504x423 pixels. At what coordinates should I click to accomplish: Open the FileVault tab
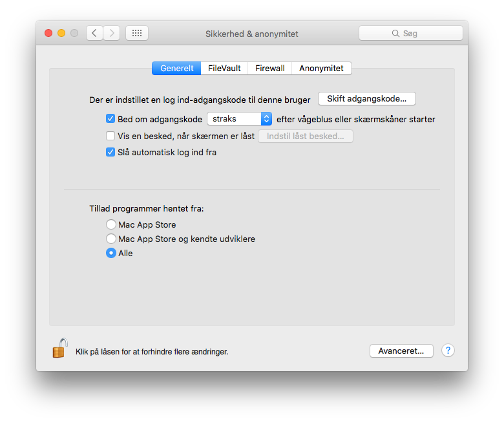224,68
